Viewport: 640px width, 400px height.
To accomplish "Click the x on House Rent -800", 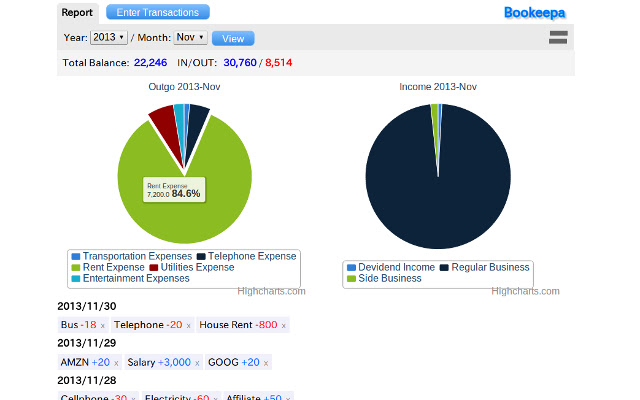I will 283,326.
